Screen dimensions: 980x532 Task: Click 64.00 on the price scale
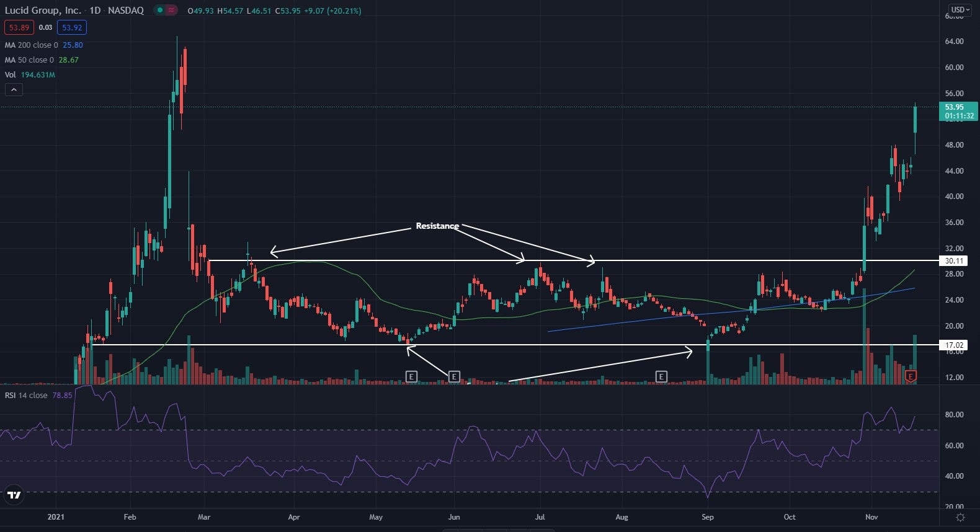click(954, 42)
